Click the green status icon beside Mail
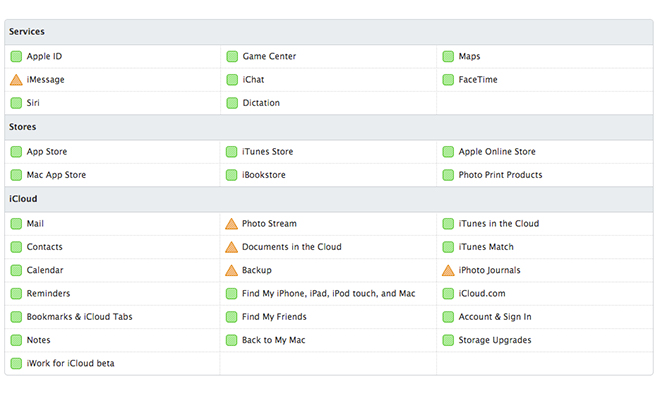 [x=16, y=223]
